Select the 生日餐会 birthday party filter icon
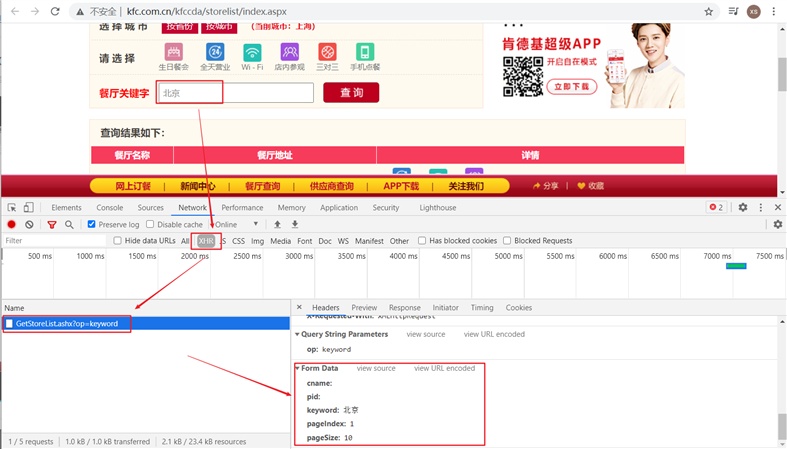The width and height of the screenshot is (787, 449). (174, 52)
